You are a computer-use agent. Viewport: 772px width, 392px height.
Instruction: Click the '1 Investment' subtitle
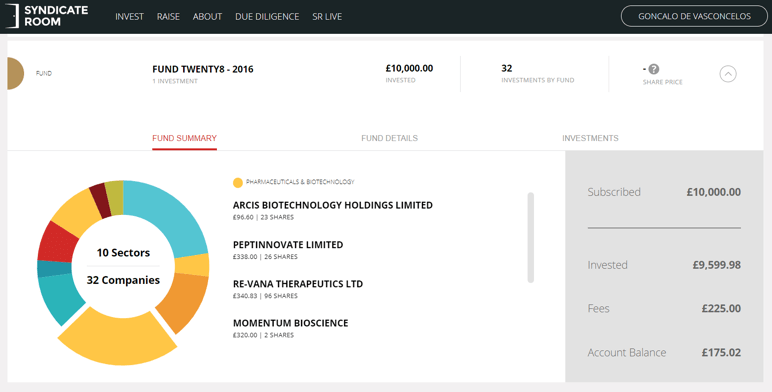point(175,81)
